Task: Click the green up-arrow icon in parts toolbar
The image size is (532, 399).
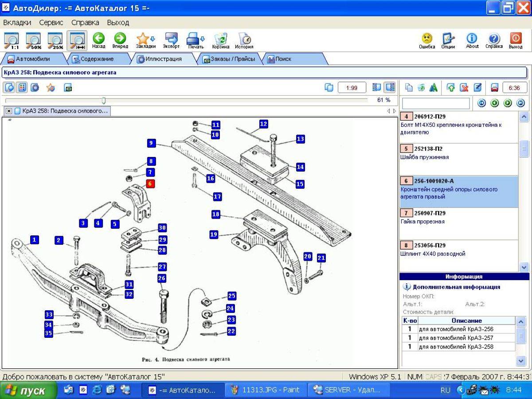Action: [450, 88]
